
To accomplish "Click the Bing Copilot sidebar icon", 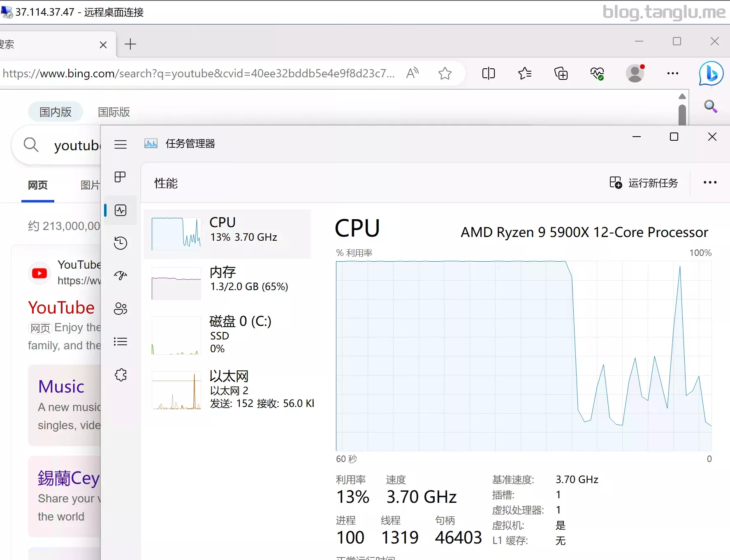I will point(711,74).
